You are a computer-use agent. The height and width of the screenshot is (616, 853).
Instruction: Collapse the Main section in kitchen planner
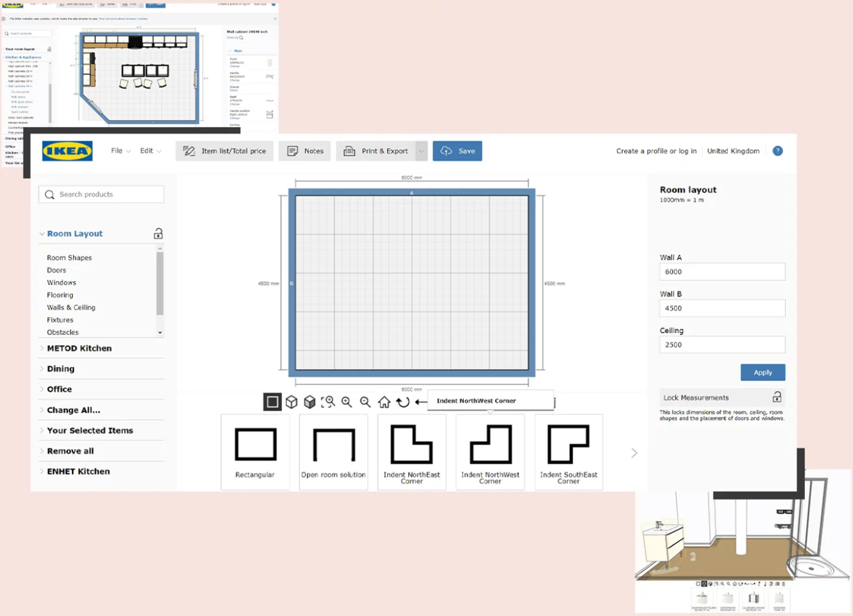(237, 51)
